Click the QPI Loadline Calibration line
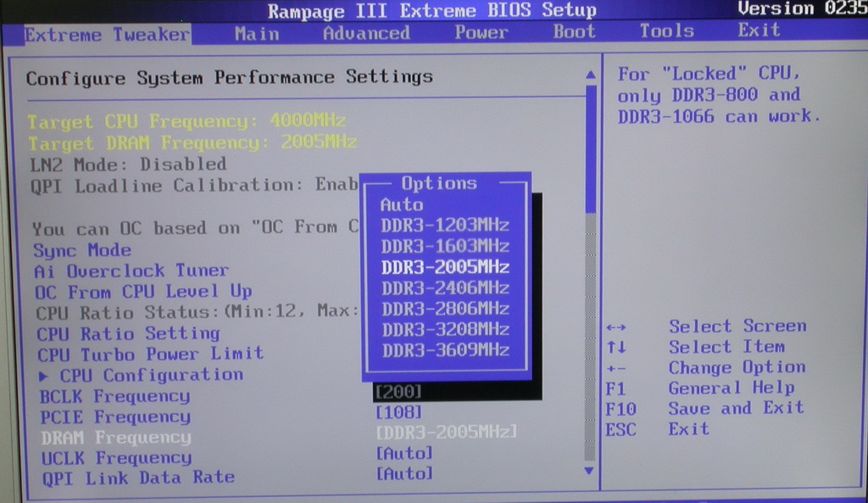868x503 pixels. point(194,186)
